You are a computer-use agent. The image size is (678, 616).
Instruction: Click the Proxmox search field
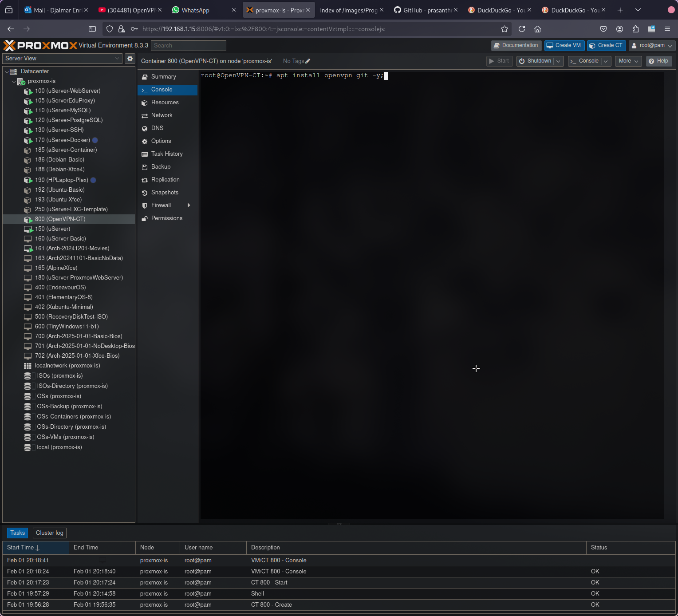coord(189,46)
